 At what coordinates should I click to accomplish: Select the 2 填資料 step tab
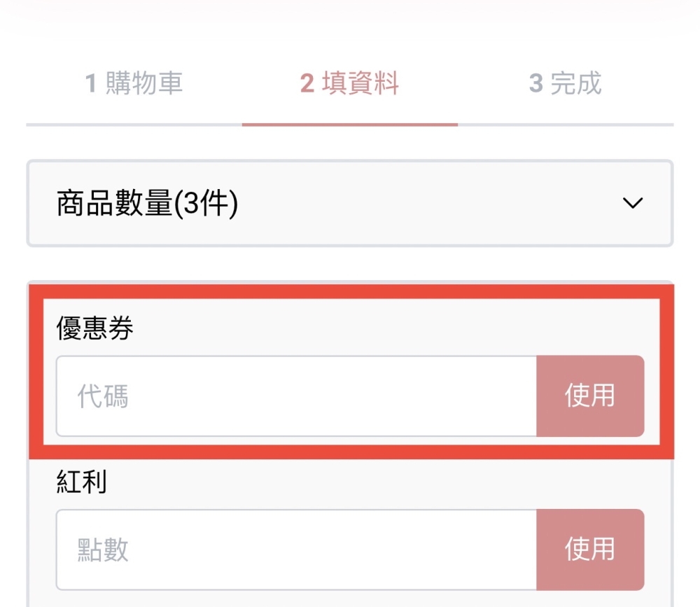pos(349,83)
